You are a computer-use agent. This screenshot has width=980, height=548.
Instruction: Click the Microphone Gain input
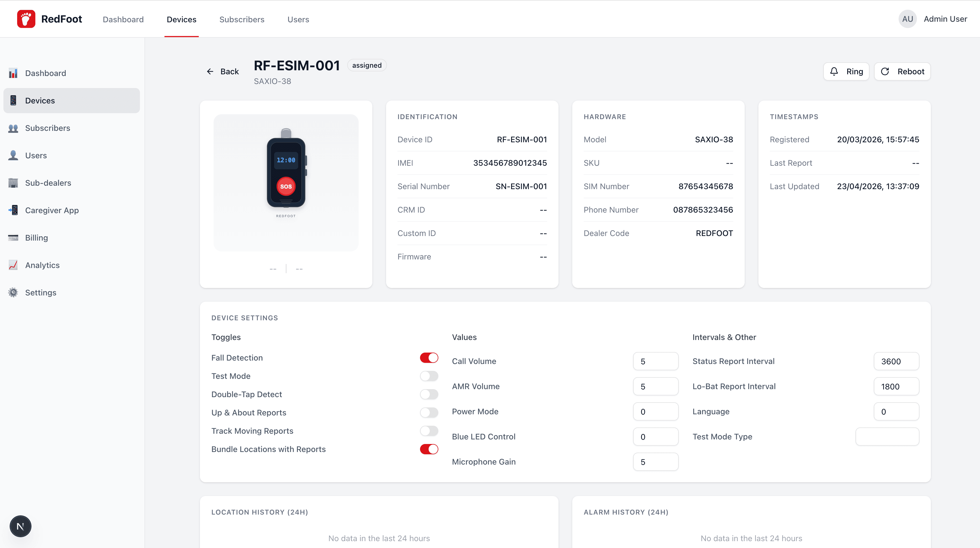pos(656,462)
